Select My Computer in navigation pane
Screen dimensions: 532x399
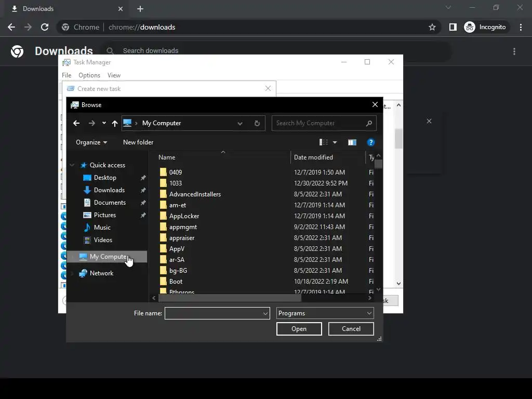point(107,257)
